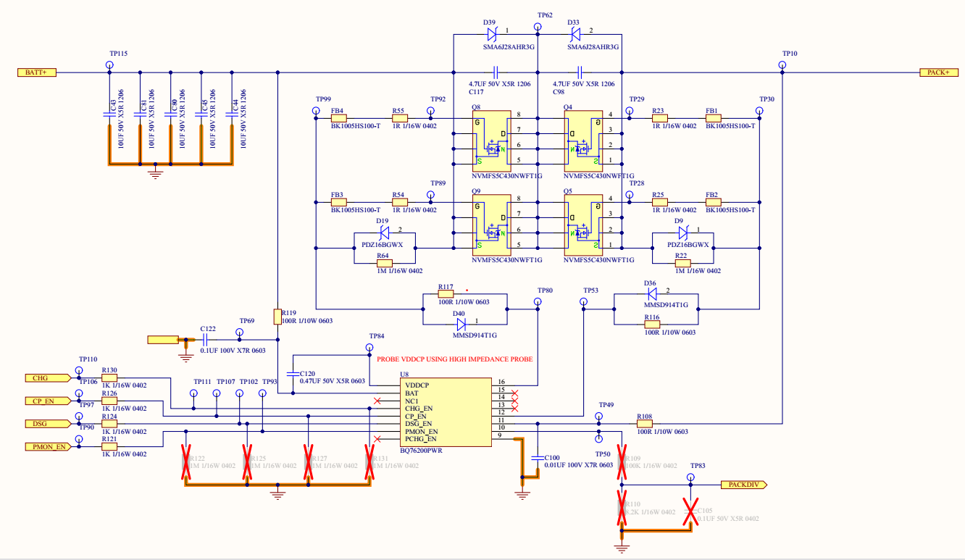Viewport: 965px width, 560px height.
Task: Click the TP84 test point label
Action: (377, 337)
